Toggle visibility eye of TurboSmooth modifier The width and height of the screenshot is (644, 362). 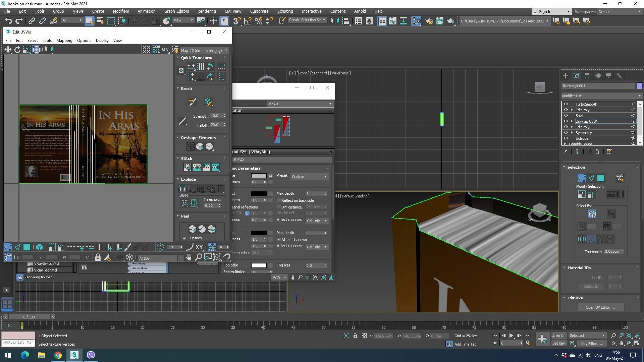566,104
